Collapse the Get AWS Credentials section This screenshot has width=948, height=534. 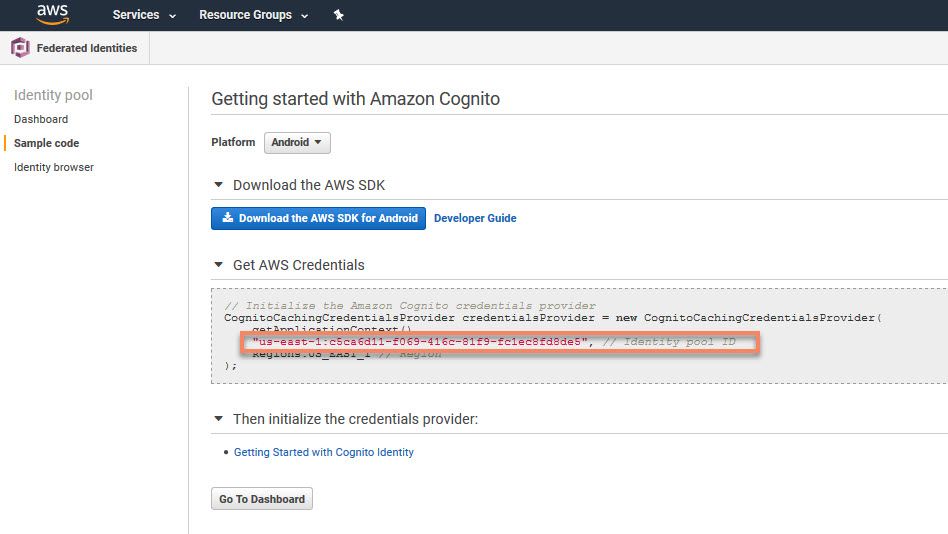pyautogui.click(x=219, y=266)
